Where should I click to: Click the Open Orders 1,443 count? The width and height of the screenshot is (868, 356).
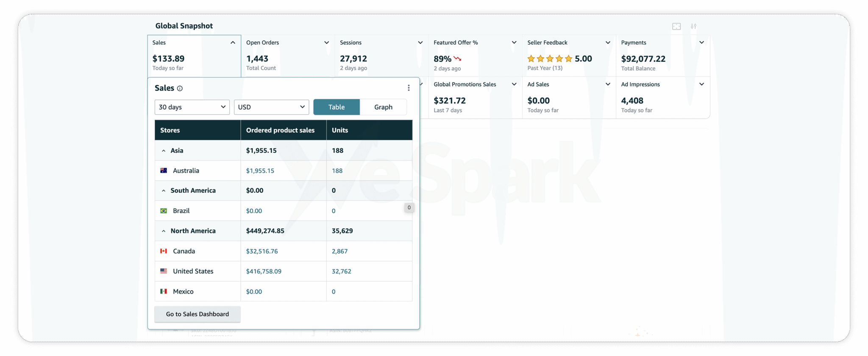tap(257, 59)
